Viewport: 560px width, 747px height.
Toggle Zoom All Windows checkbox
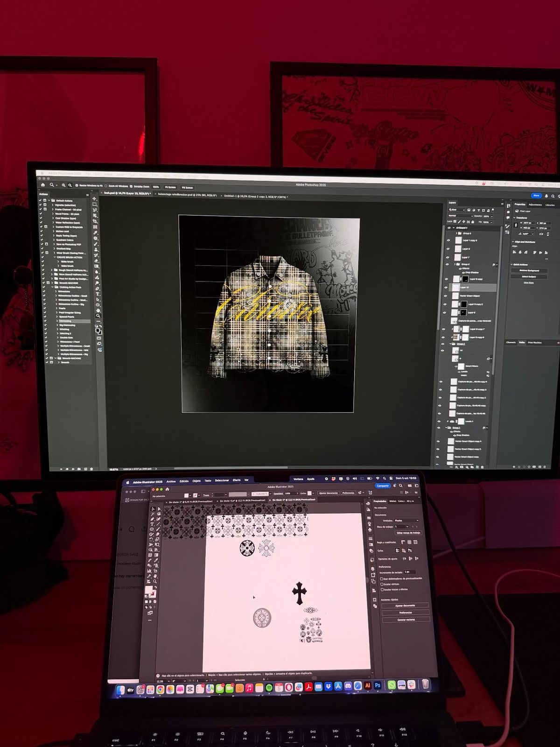[106, 186]
